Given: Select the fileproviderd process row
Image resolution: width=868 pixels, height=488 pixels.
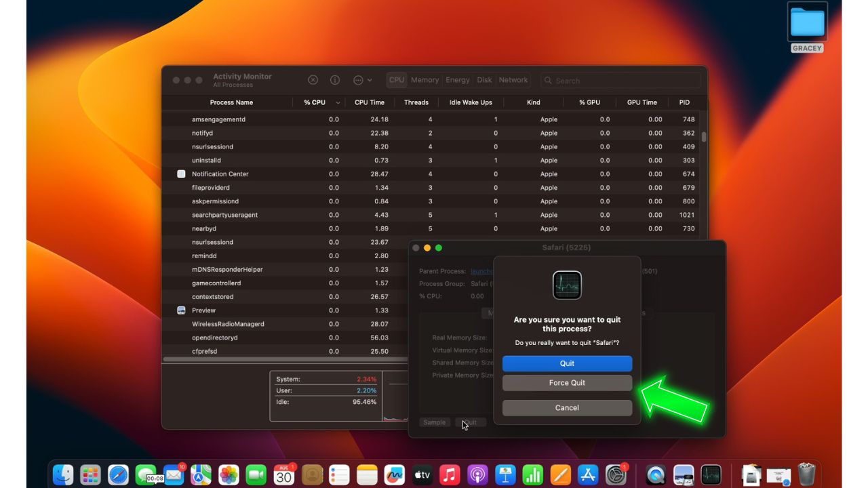Looking at the screenshot, I should (x=433, y=188).
